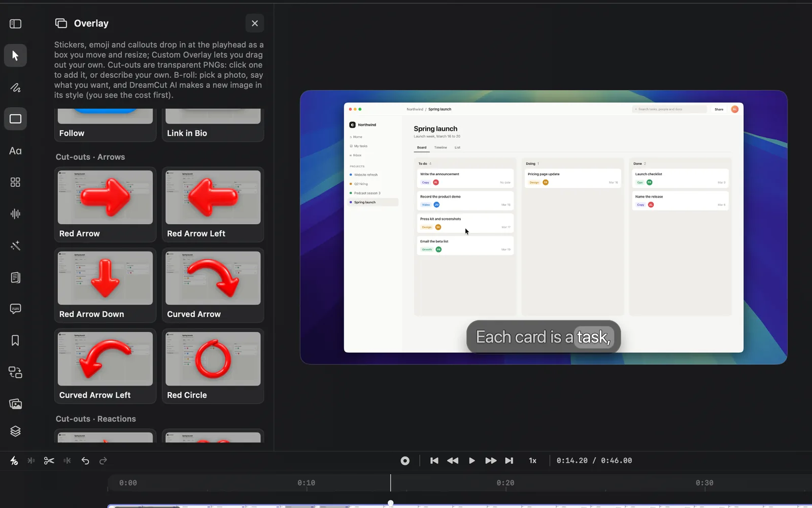Select the Follow sticker
The height and width of the screenshot is (508, 812).
pos(105,125)
